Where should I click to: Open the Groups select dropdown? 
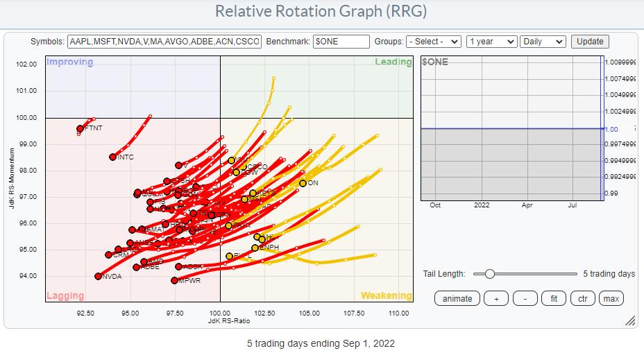click(x=433, y=42)
